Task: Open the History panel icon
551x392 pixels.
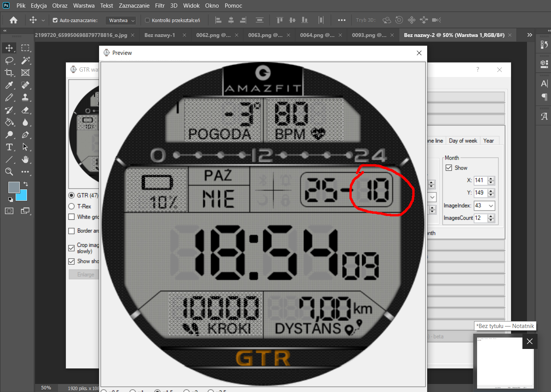Action: coord(544,45)
